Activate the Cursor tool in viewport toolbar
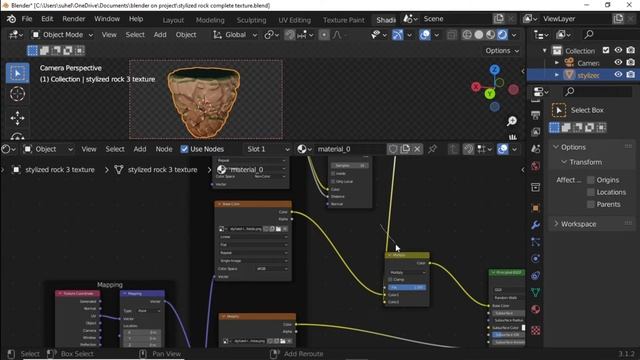Screen dimensions: 640x360 coord(17,94)
